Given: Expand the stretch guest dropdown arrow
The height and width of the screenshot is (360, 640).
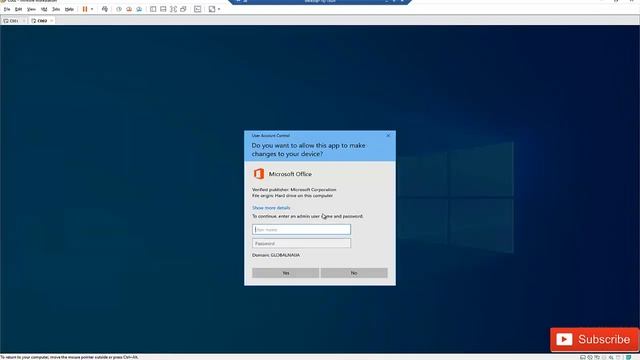Looking at the screenshot, I should [x=219, y=9].
